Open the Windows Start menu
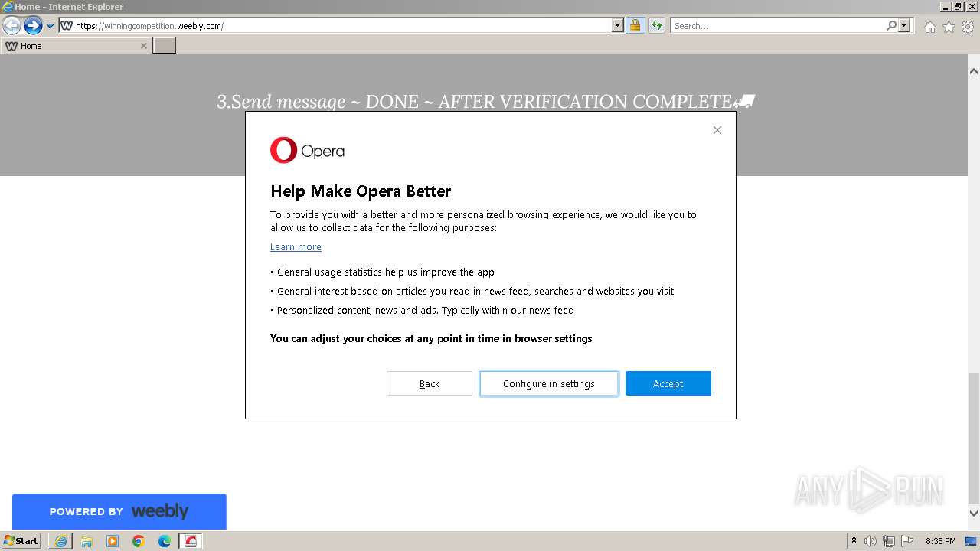Screen dimensions: 980x551 (x=21, y=540)
